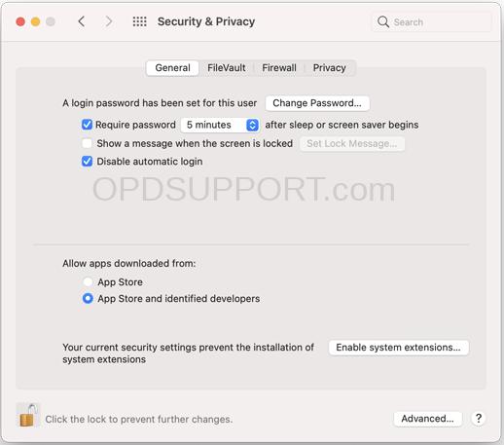Open the Advanced settings button

click(427, 419)
